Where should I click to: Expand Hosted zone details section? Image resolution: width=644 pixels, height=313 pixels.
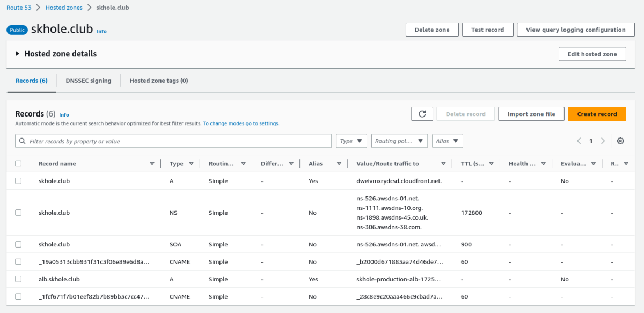click(56, 54)
